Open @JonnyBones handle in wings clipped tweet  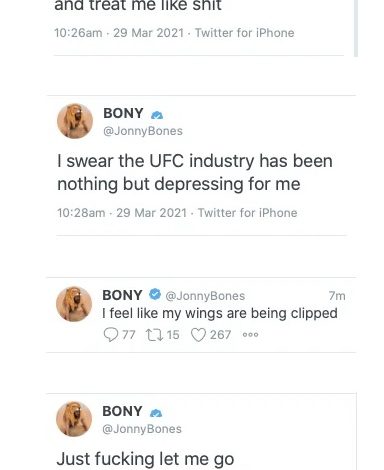click(205, 296)
